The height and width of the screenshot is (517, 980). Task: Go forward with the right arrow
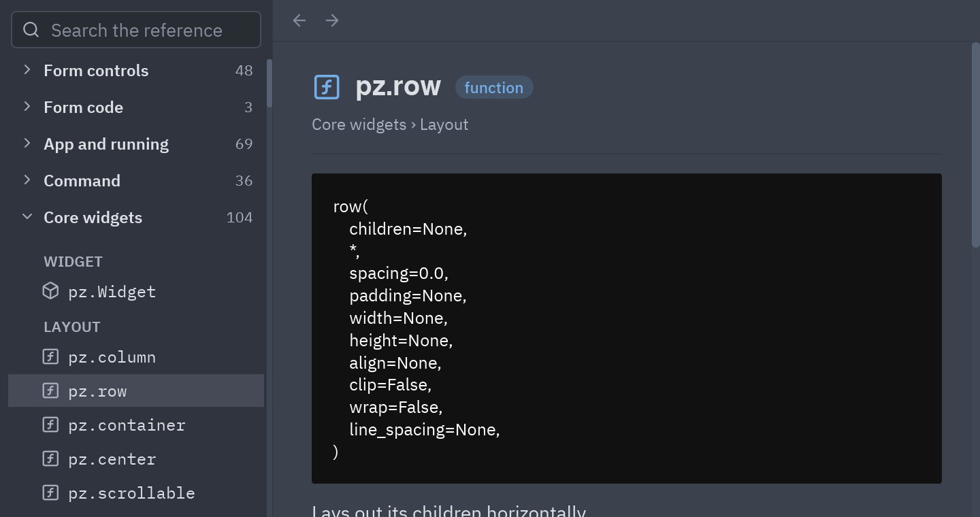tap(332, 20)
